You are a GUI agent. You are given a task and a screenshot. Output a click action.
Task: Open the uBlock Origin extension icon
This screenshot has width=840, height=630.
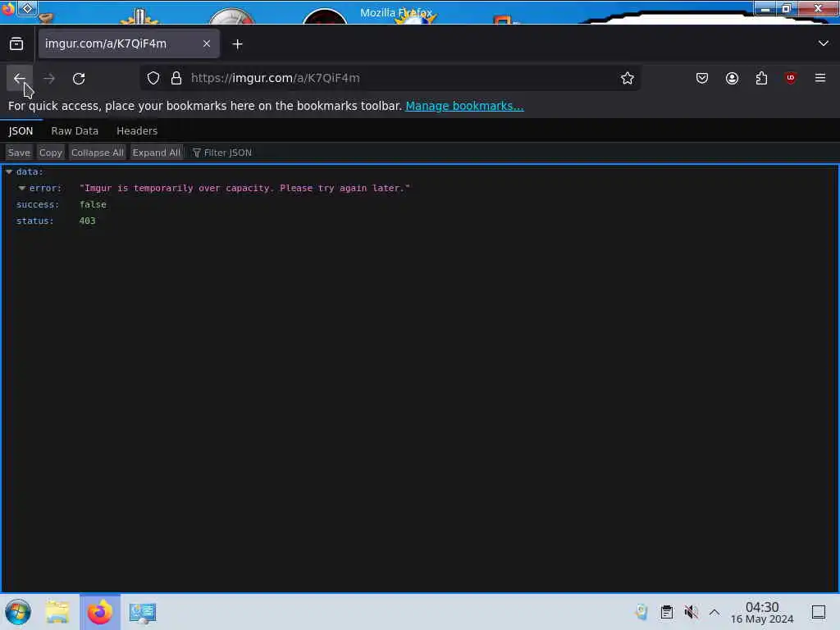pos(791,78)
